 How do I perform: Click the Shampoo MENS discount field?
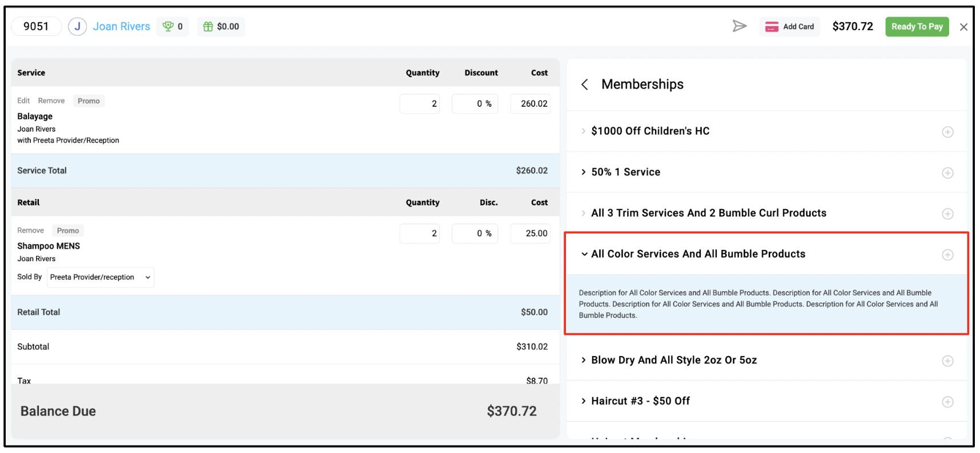(x=475, y=233)
